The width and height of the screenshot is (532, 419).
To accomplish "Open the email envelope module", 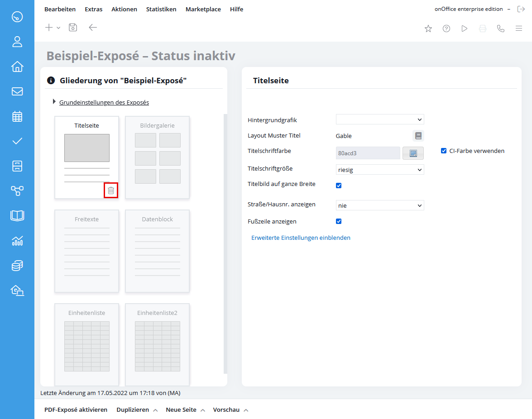I will pos(17,91).
